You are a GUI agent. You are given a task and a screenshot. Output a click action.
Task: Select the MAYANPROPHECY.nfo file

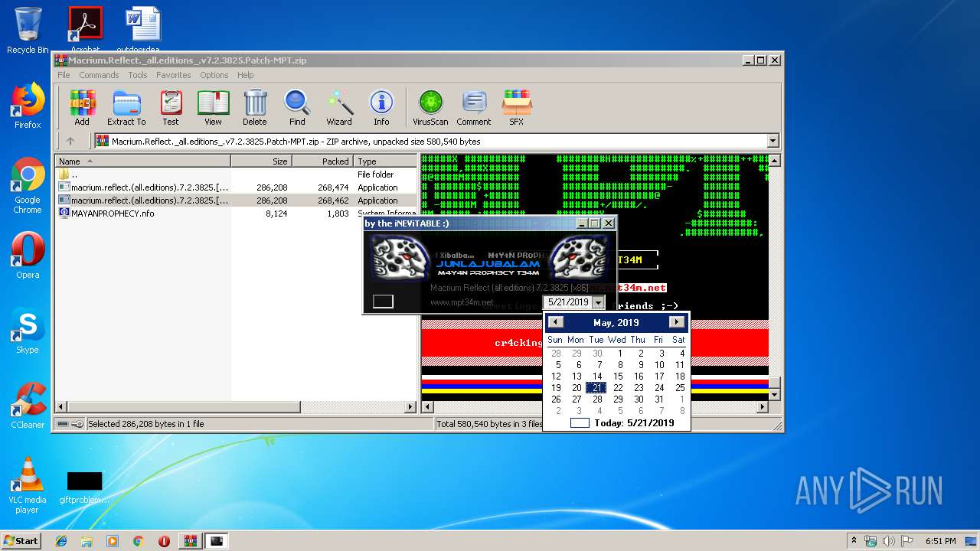pyautogui.click(x=237, y=214)
